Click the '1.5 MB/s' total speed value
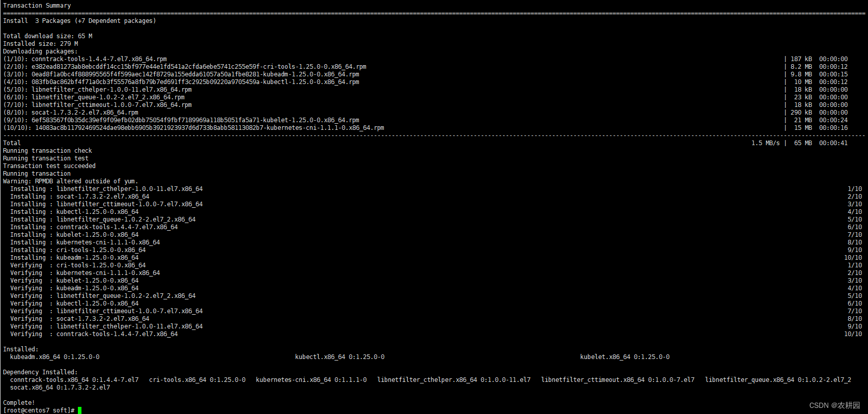 coord(766,143)
